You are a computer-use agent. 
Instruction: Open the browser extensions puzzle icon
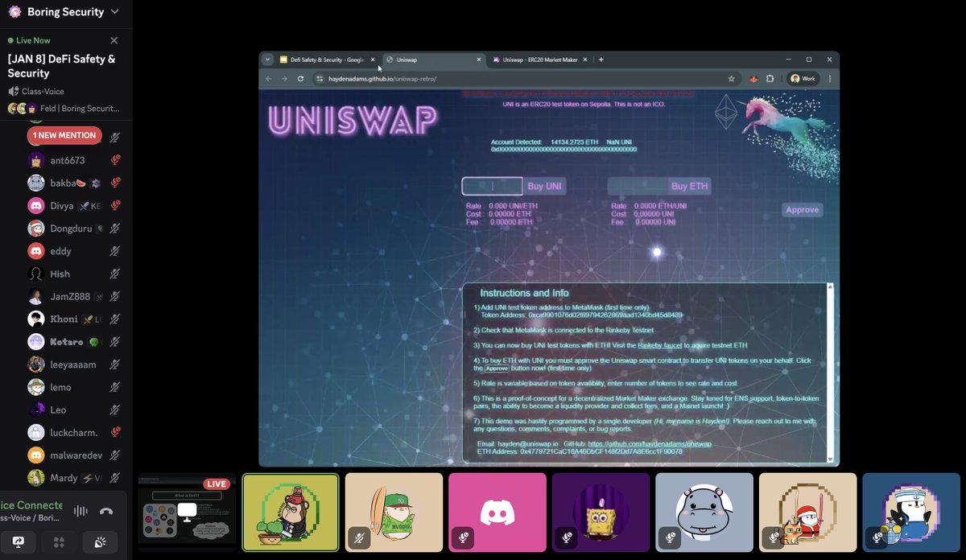pyautogui.click(x=770, y=79)
